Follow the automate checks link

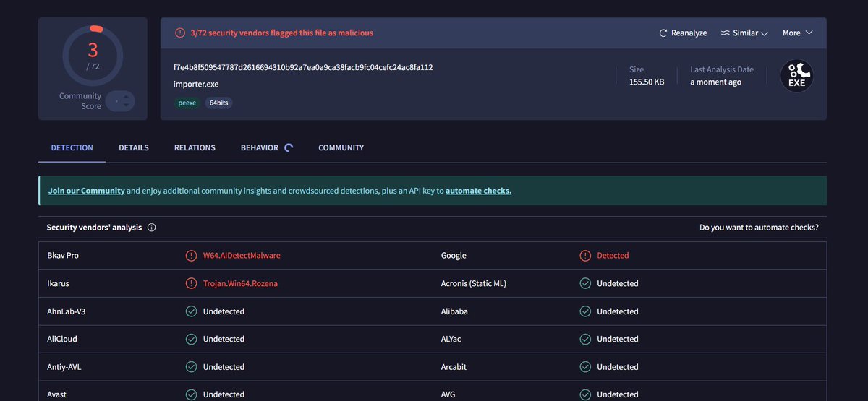pyautogui.click(x=478, y=191)
